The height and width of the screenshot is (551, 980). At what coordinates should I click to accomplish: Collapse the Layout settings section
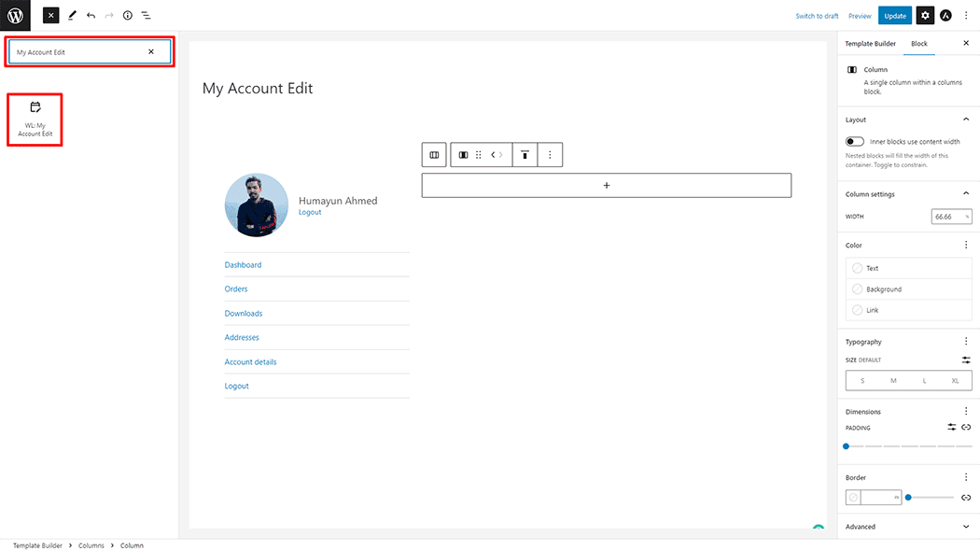tap(966, 119)
